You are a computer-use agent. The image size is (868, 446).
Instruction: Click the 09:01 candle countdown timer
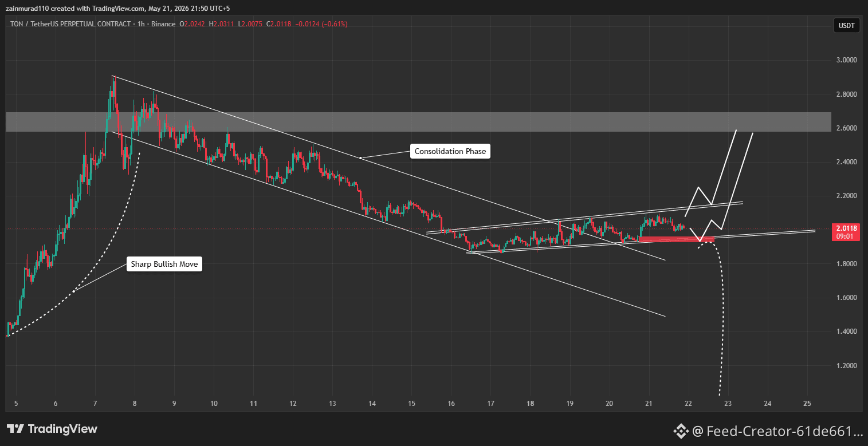pos(846,235)
